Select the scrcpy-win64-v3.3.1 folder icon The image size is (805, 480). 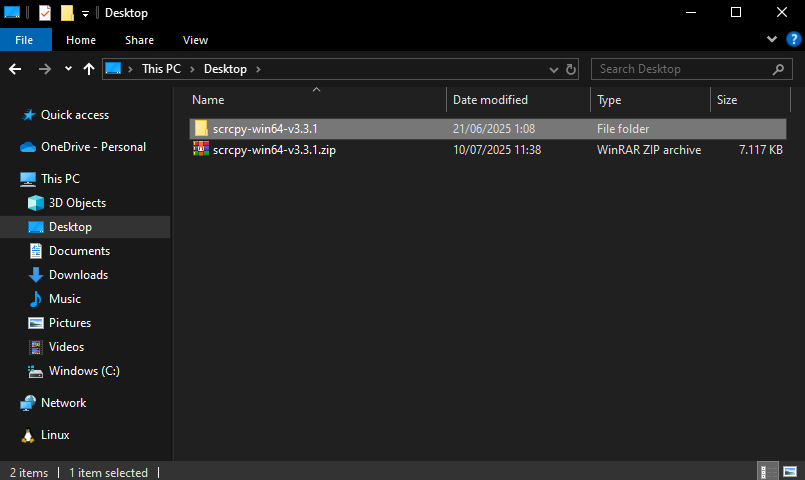pos(201,128)
